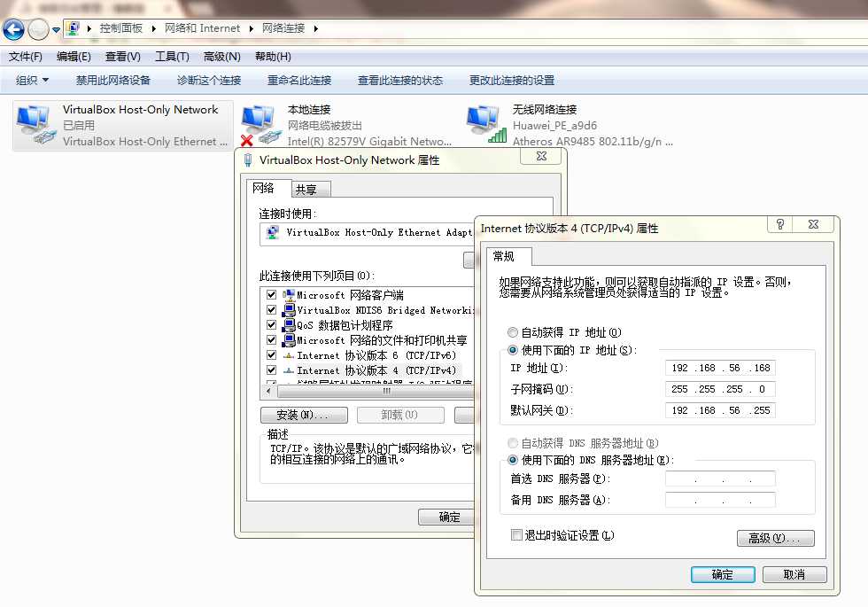Click 重命名此连接 toolbar command

(x=299, y=81)
